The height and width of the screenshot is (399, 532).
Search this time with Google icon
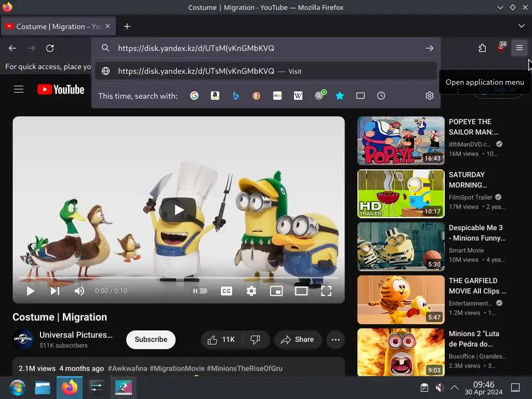[x=194, y=96]
